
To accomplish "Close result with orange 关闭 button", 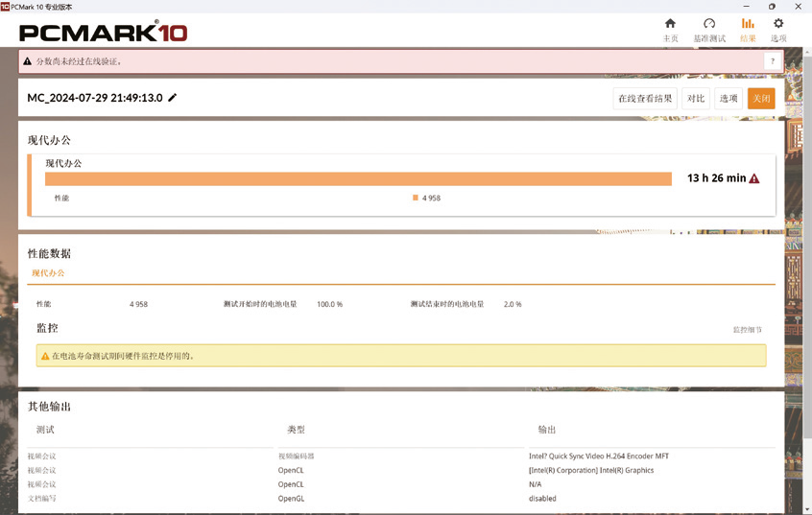I will (x=761, y=99).
